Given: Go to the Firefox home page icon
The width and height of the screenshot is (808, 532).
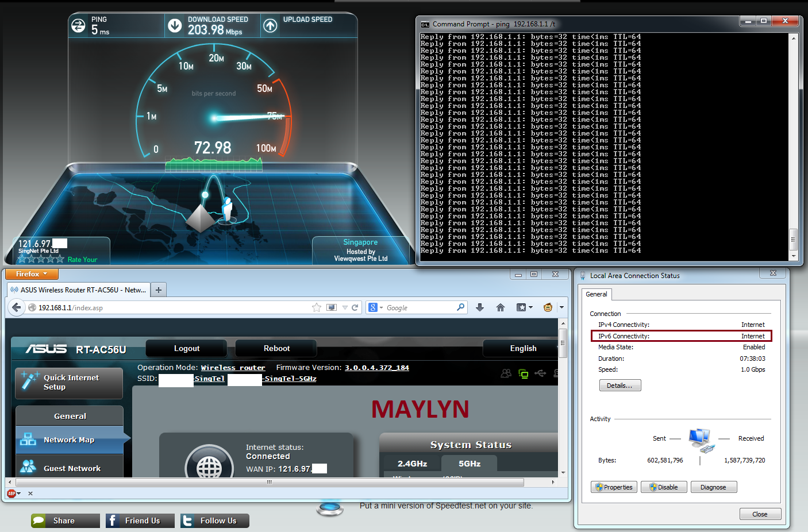Looking at the screenshot, I should tap(501, 307).
